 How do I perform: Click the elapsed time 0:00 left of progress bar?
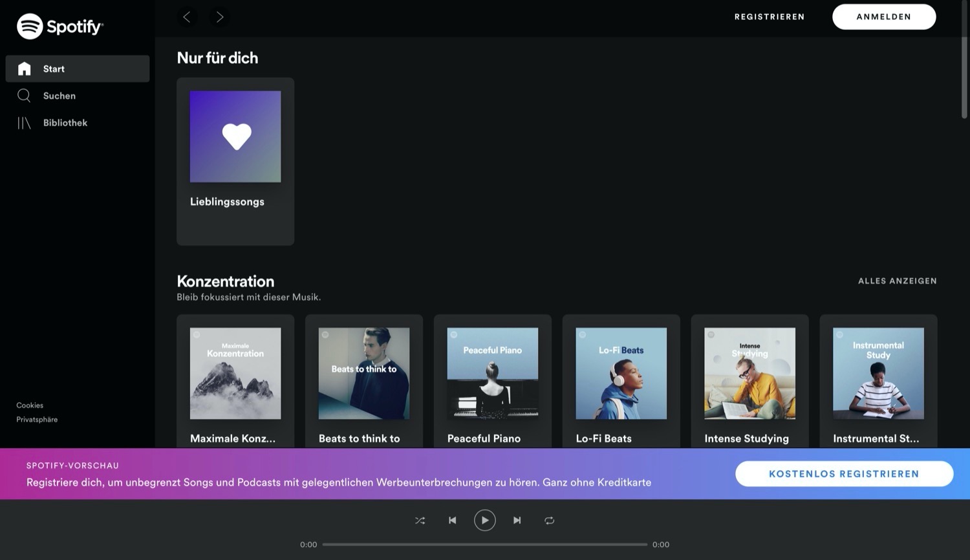click(x=308, y=544)
